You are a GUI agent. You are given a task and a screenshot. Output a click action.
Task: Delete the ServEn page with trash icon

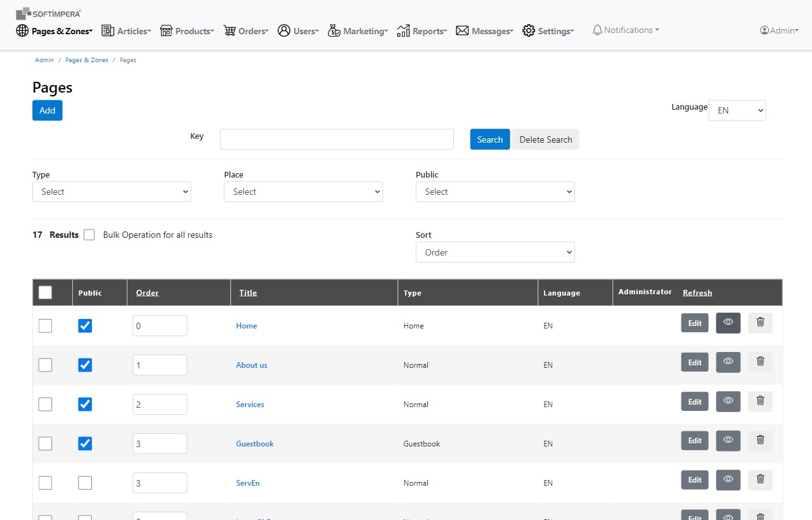(761, 480)
